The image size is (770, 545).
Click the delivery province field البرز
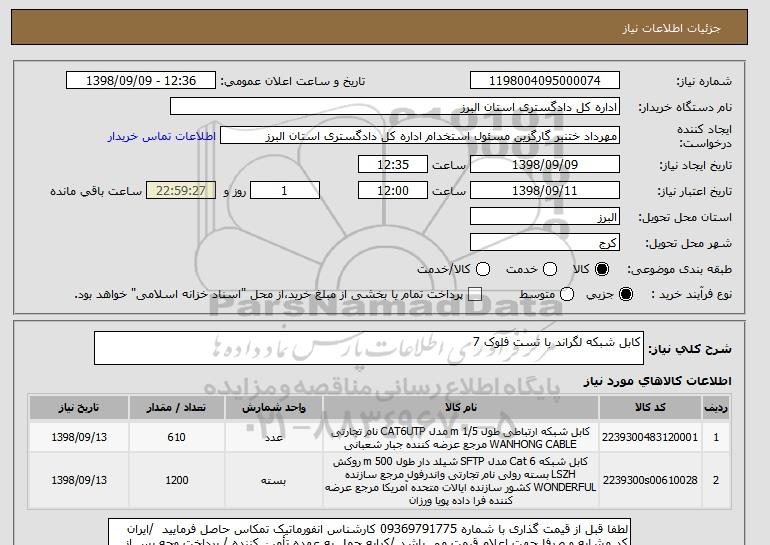tap(545, 217)
